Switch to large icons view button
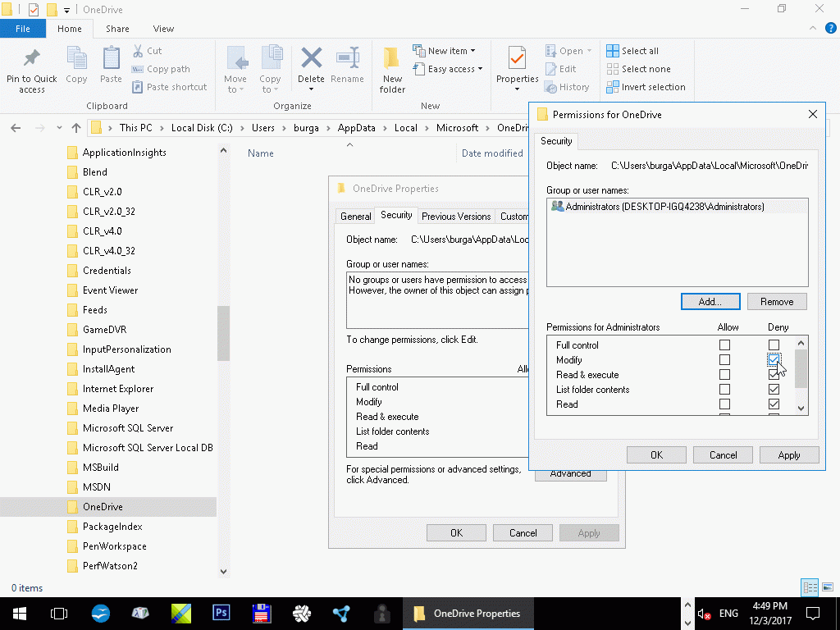This screenshot has height=630, width=840. click(828, 587)
